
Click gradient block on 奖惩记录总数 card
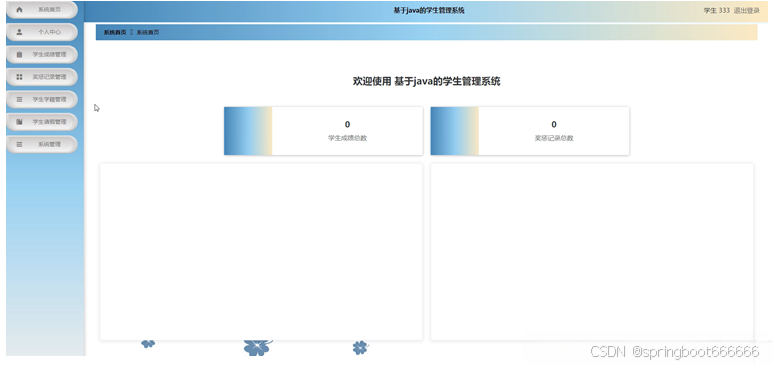click(455, 131)
